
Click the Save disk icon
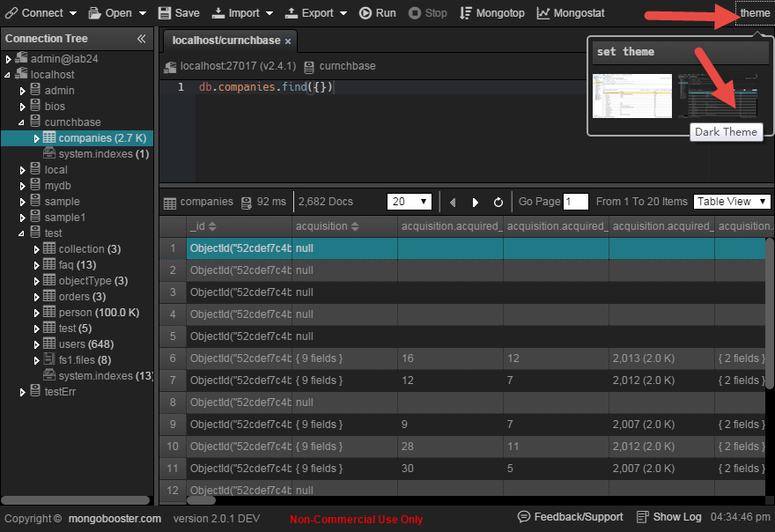pyautogui.click(x=165, y=13)
